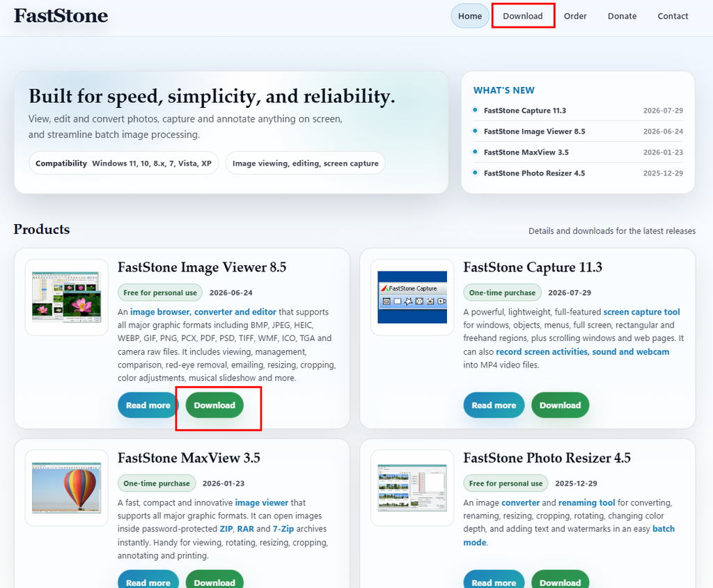713x588 pixels.
Task: Click the RAR link in MaxView description
Action: point(246,529)
